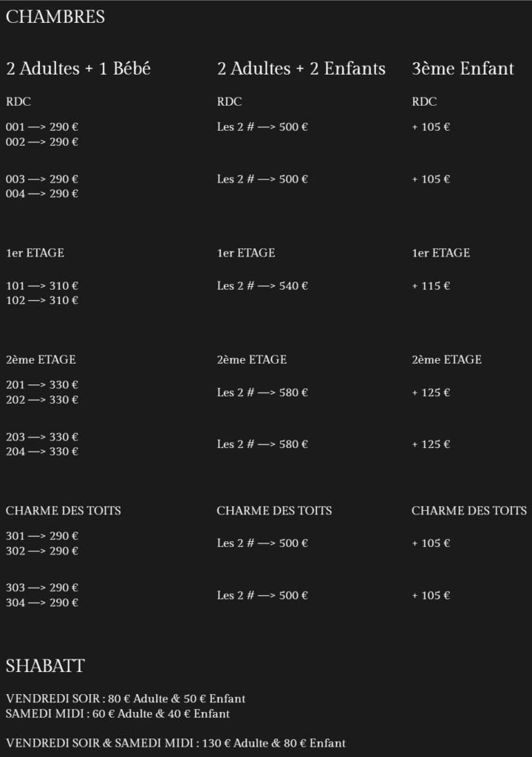Click Les 2 # 540 € price

click(x=262, y=286)
